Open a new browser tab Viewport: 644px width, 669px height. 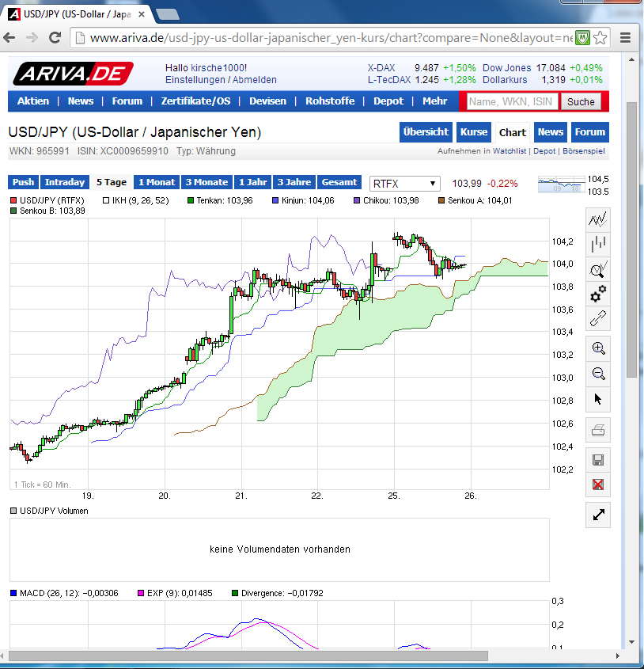coord(168,14)
